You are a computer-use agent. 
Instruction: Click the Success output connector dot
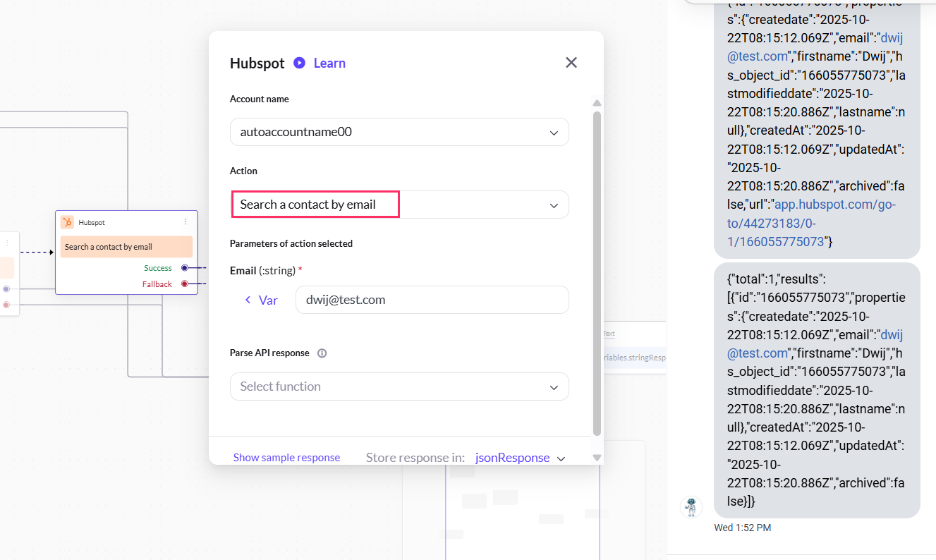click(x=185, y=268)
